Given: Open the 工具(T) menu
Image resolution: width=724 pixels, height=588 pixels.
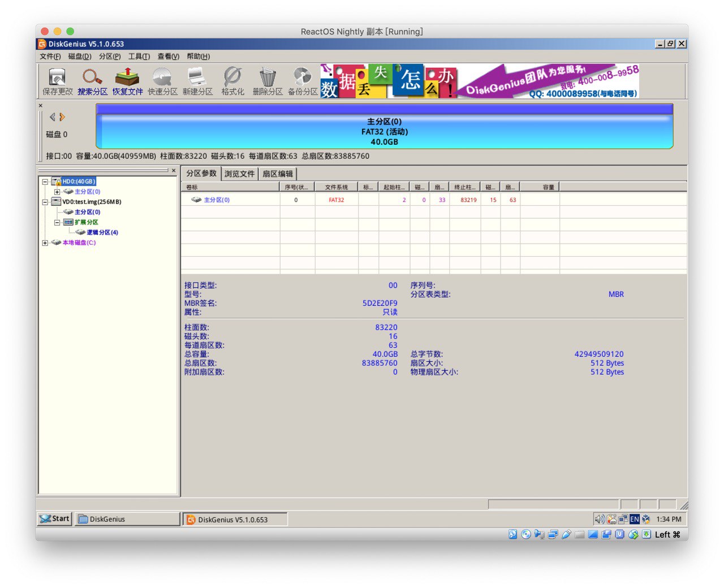Looking at the screenshot, I should click(x=139, y=57).
